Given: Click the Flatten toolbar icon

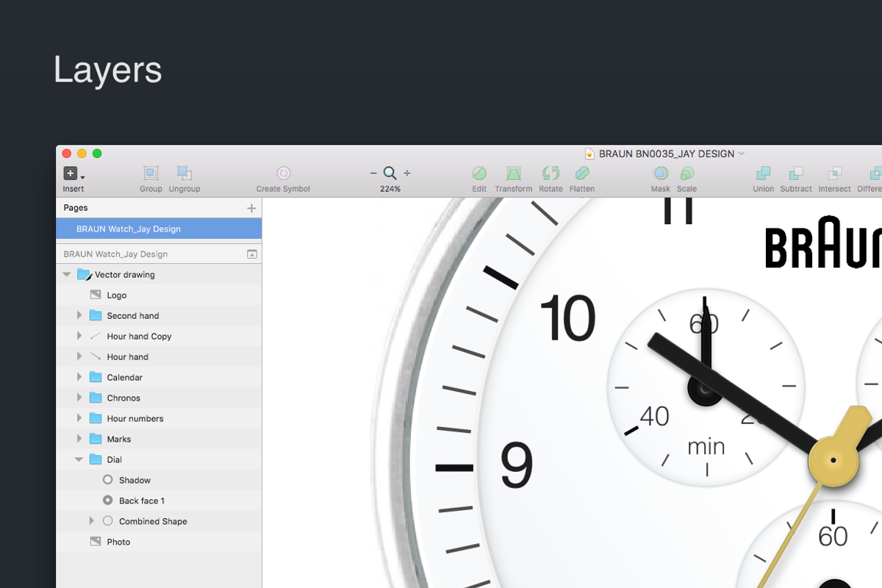Looking at the screenshot, I should 582,173.
